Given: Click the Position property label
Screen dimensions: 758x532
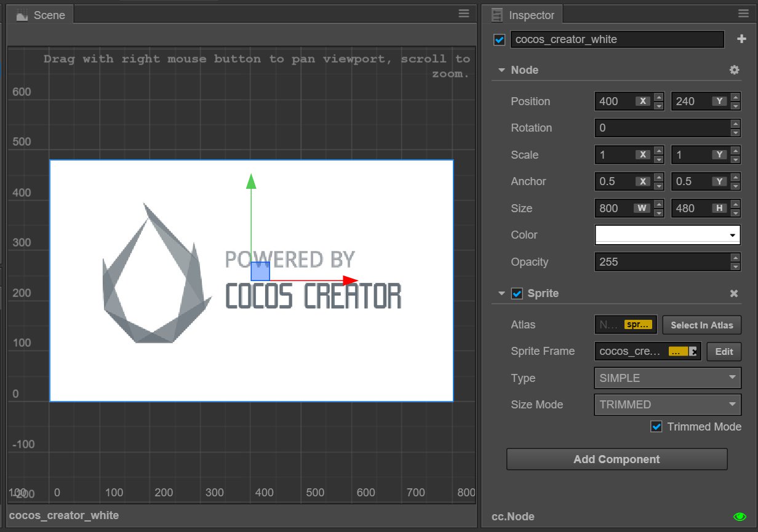Looking at the screenshot, I should click(x=530, y=101).
